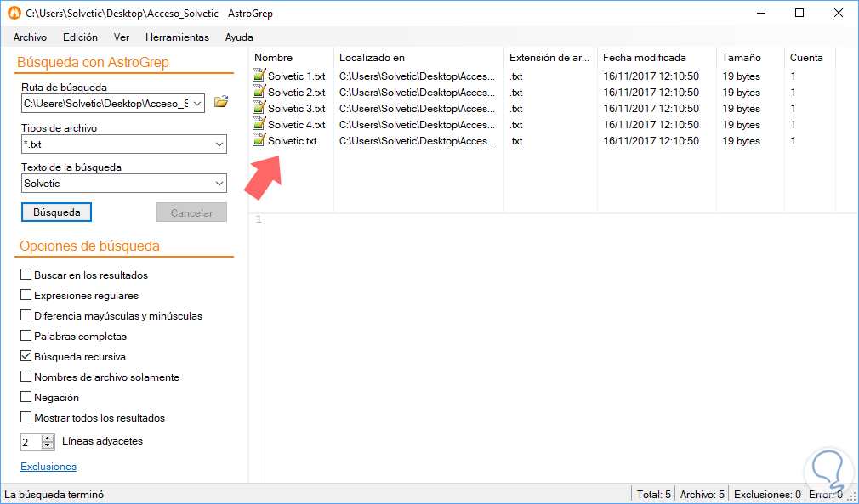Sort by Cuenta column header
The width and height of the screenshot is (859, 504).
(x=810, y=57)
